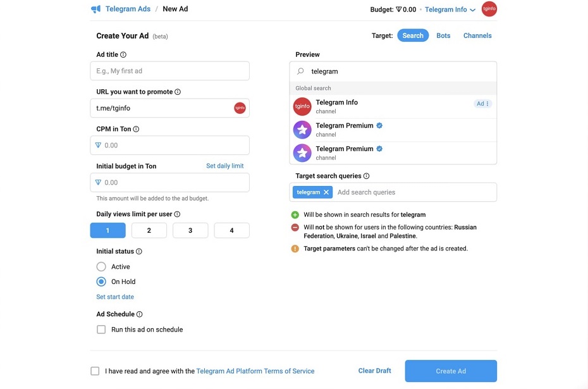The height and width of the screenshot is (389, 588).
Task: Click the Telegram Ads logo icon
Action: (95, 8)
